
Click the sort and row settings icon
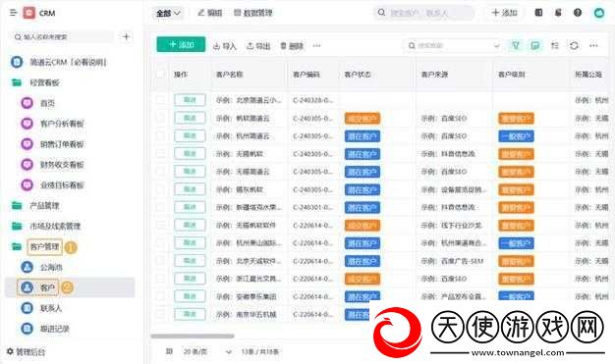[x=555, y=45]
